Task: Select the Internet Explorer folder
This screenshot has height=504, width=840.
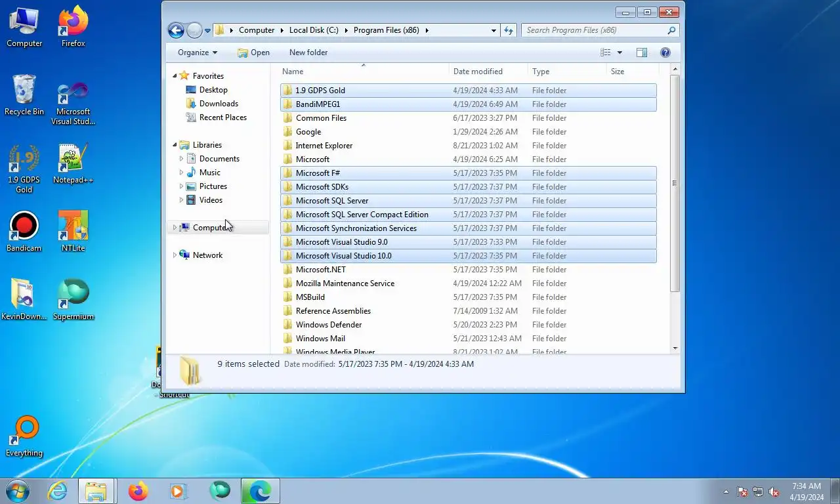Action: point(468,146)
